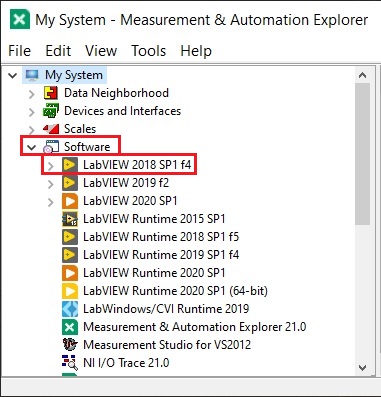381x397 pixels.
Task: Click the tree scrollbar down arrow
Action: (x=362, y=368)
